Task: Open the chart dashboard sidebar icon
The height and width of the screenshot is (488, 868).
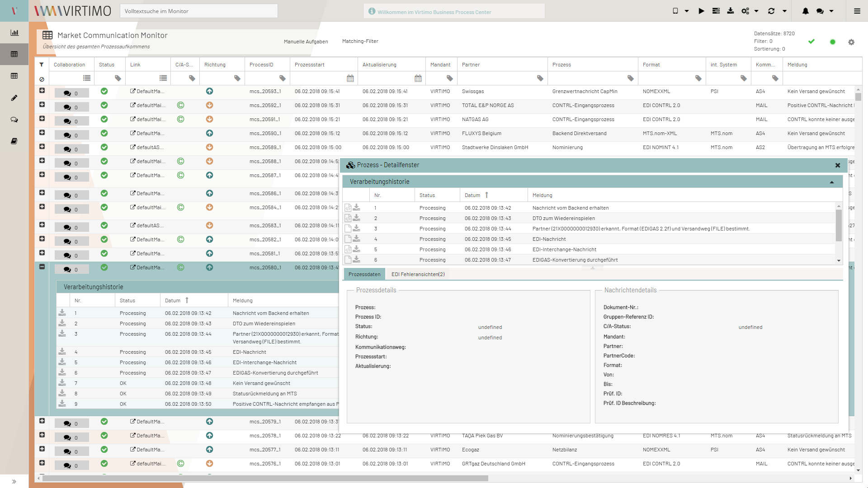Action: click(14, 33)
